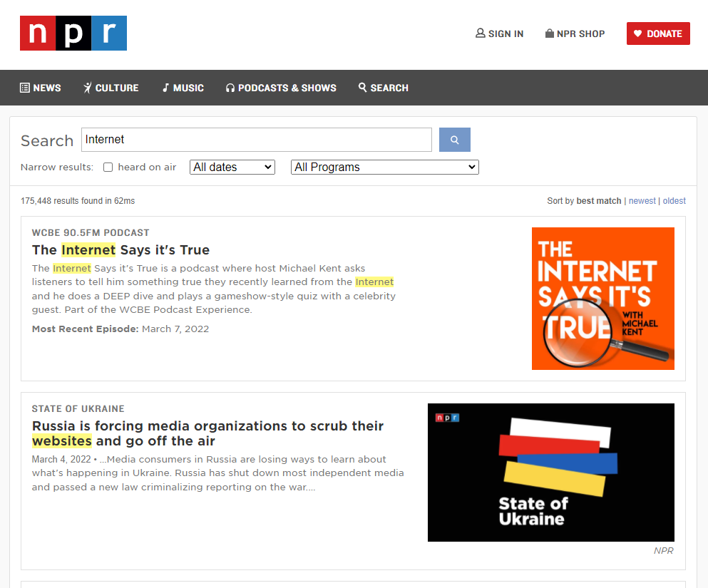Go to NPR SHOP link

pyautogui.click(x=575, y=33)
